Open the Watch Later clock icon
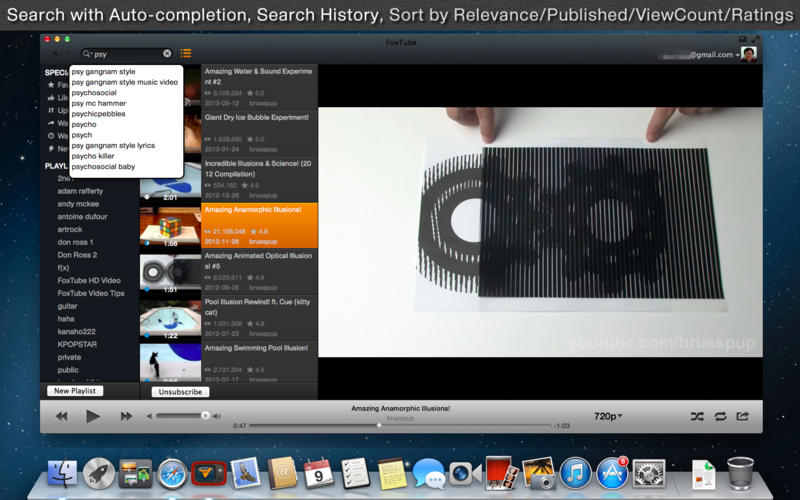The image size is (800, 500). coord(51,136)
